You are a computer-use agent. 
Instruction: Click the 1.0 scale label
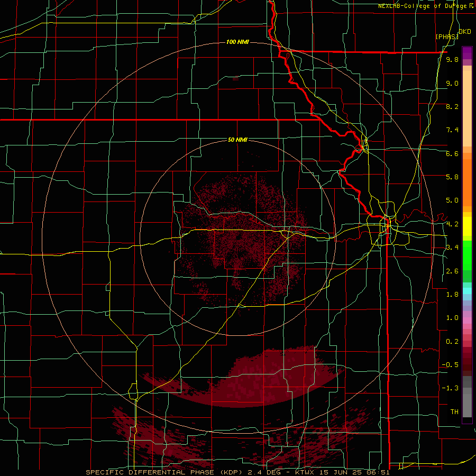click(452, 318)
